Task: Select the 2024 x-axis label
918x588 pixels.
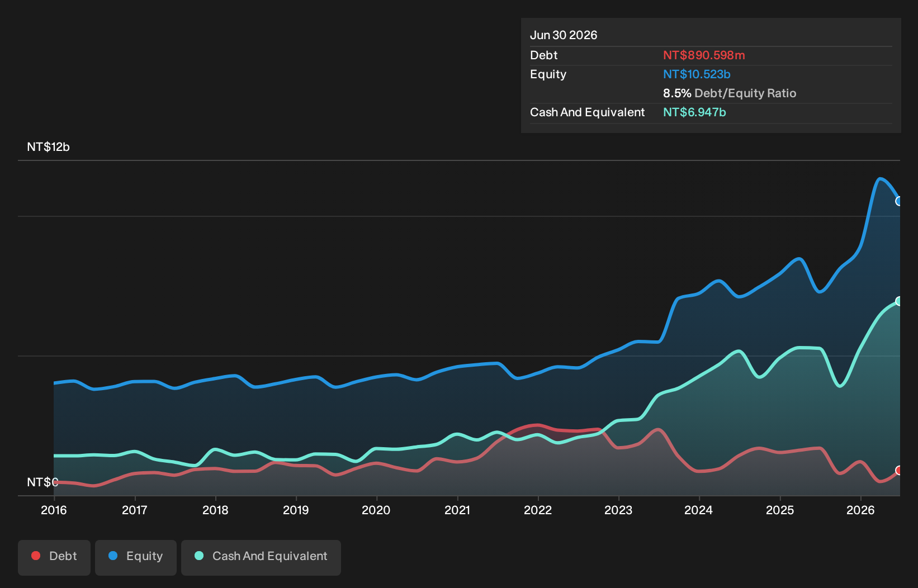Action: [699, 510]
